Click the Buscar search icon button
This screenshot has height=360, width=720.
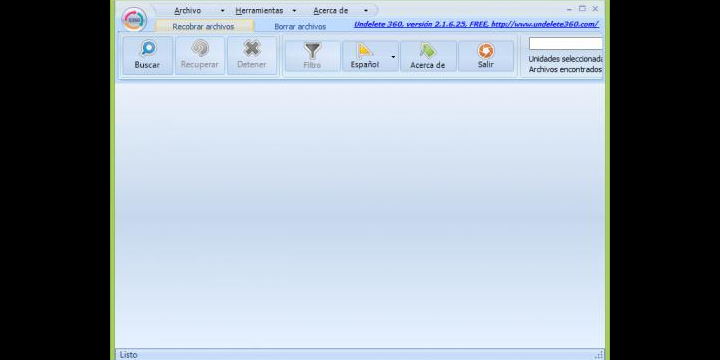click(x=147, y=56)
